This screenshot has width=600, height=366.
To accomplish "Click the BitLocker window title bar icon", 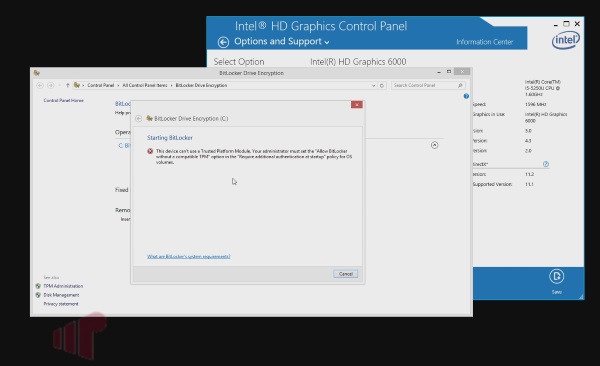I will (x=37, y=73).
